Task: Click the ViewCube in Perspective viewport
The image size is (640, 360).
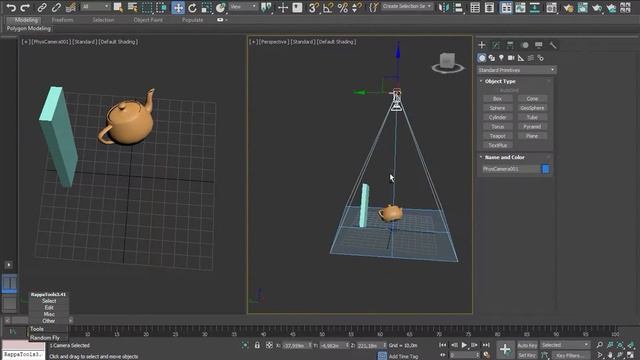Action: [x=447, y=62]
